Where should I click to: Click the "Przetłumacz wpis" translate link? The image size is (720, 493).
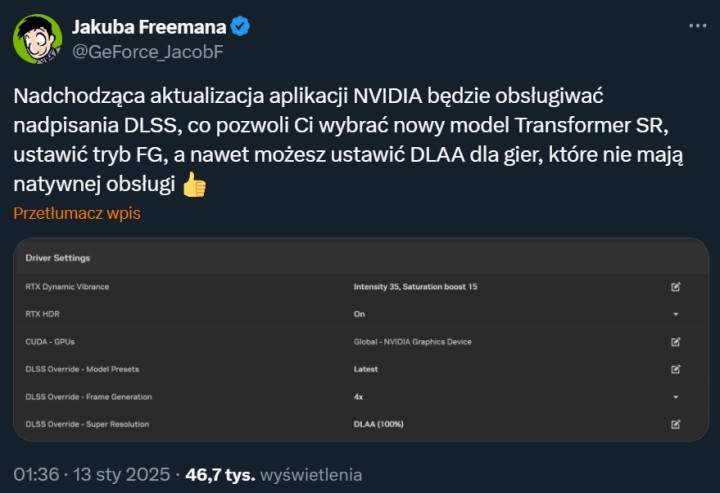(x=77, y=213)
